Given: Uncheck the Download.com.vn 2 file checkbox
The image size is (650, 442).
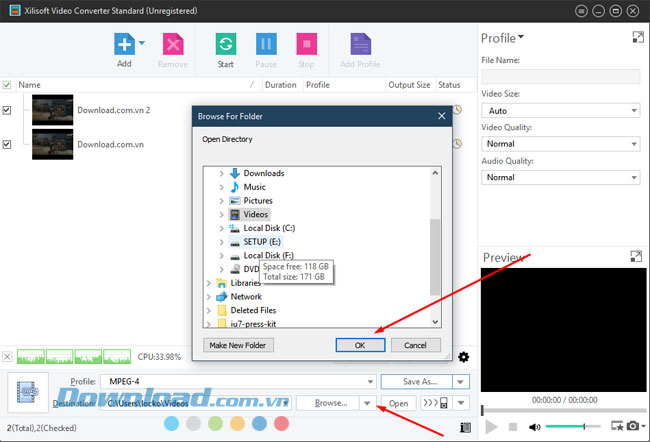Looking at the screenshot, I should (7, 110).
